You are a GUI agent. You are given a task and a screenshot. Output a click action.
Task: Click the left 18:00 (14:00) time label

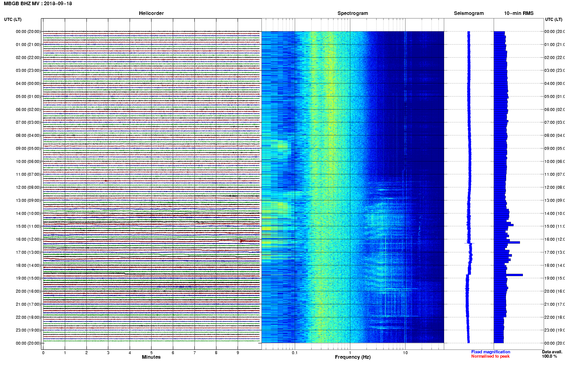click(x=28, y=265)
